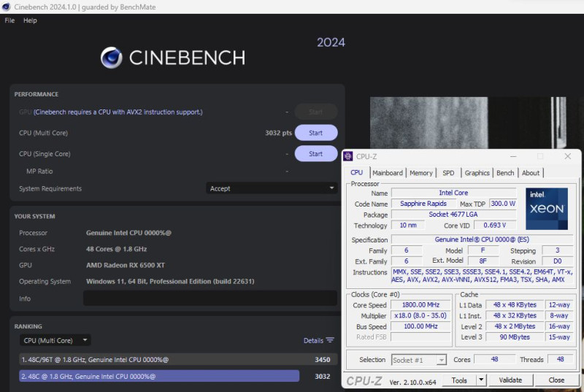Click the Max TDP 300.0 W value
The height and width of the screenshot is (392, 584).
tap(503, 204)
